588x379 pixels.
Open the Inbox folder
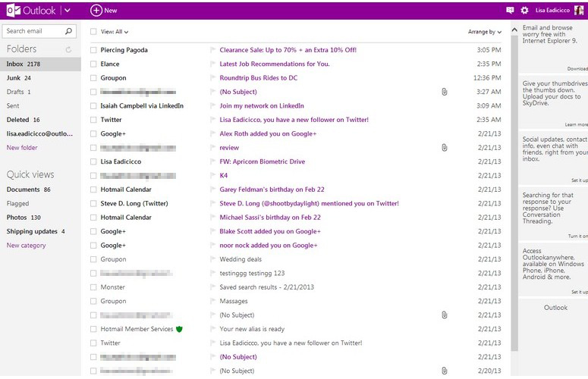[40, 64]
